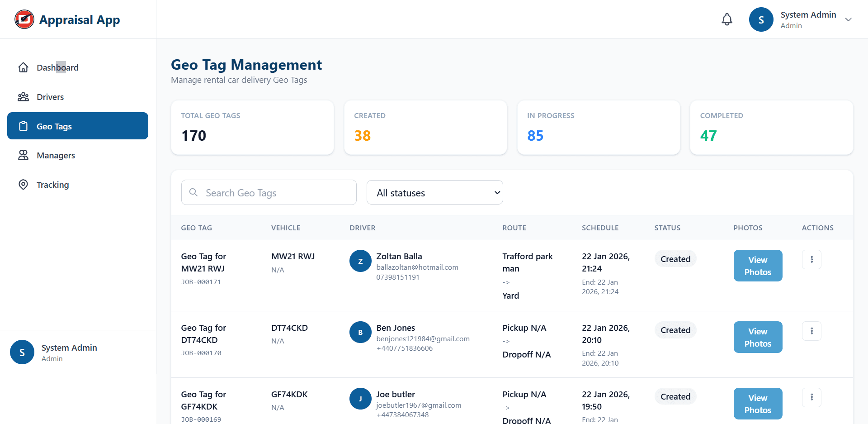Open the actions menu for JOB-000171
This screenshot has height=424, width=868.
[811, 259]
